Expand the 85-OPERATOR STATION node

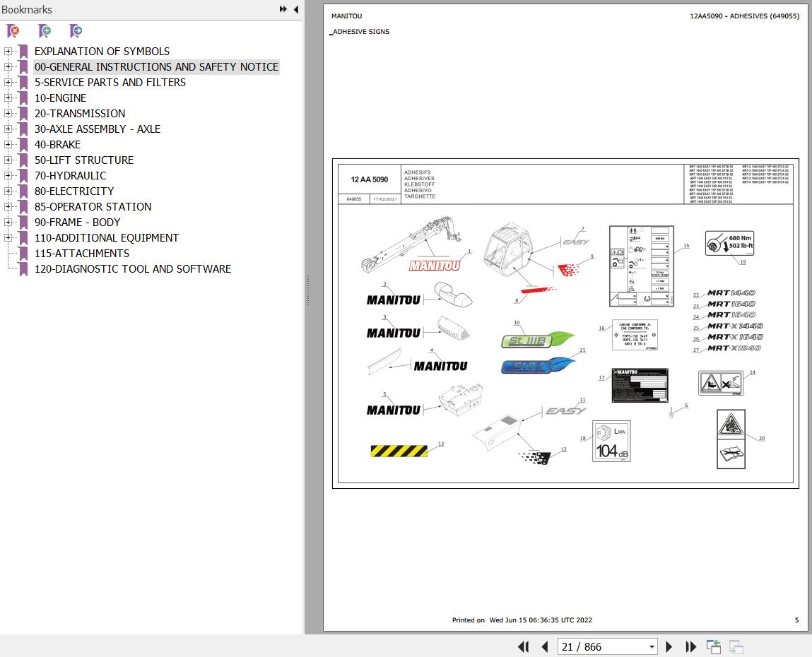8,206
